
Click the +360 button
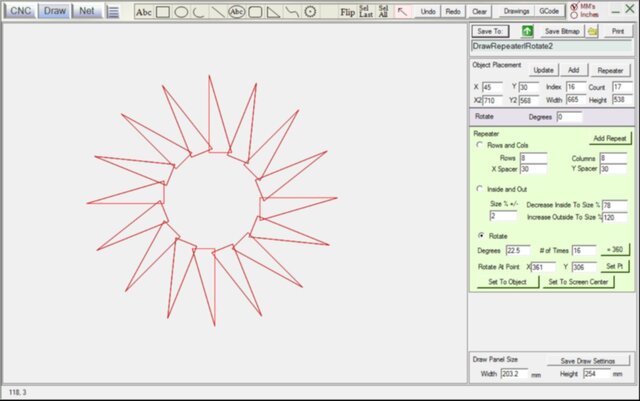(615, 250)
